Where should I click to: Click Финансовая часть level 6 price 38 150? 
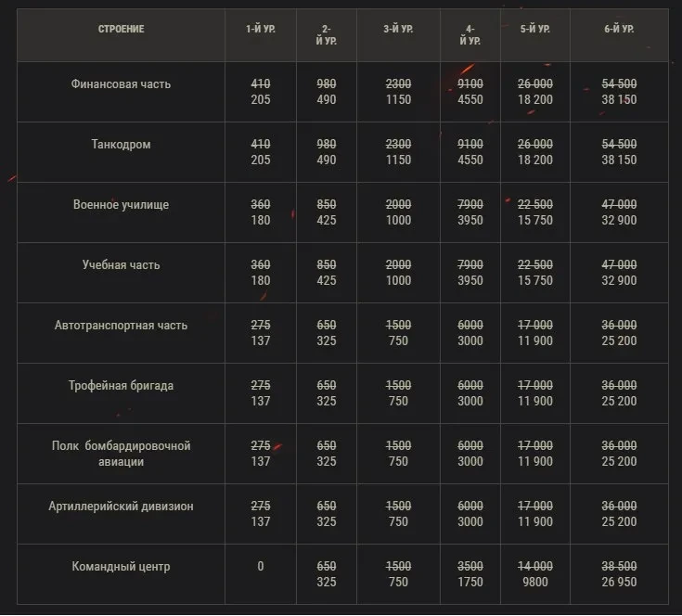coord(619,99)
